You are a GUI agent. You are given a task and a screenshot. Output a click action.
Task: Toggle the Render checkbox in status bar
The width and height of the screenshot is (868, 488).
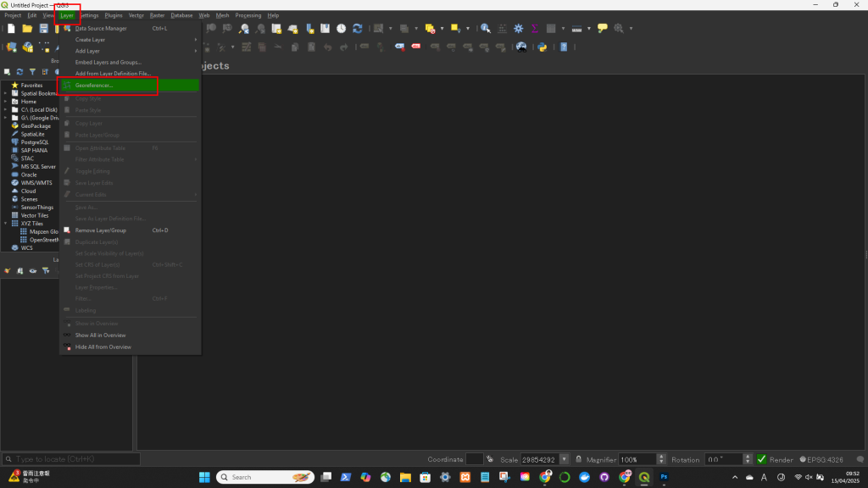click(762, 459)
